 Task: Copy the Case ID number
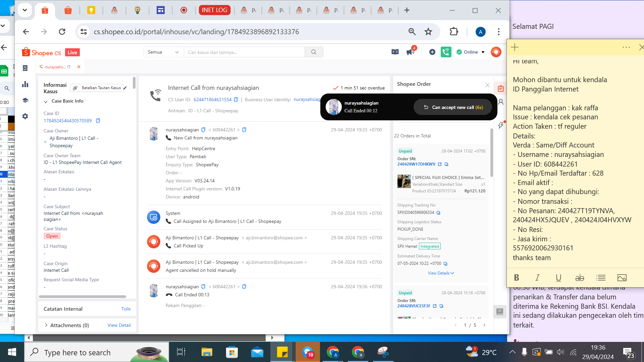pyautogui.click(x=98, y=121)
